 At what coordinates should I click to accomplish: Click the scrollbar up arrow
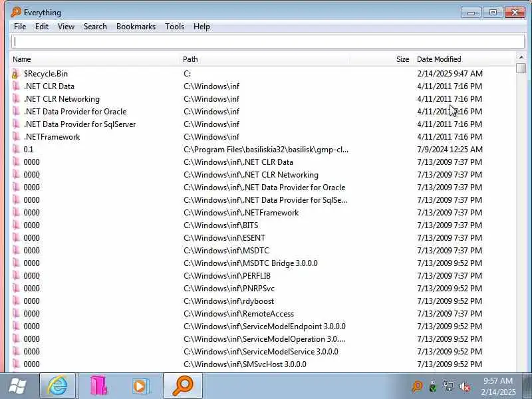(521, 57)
